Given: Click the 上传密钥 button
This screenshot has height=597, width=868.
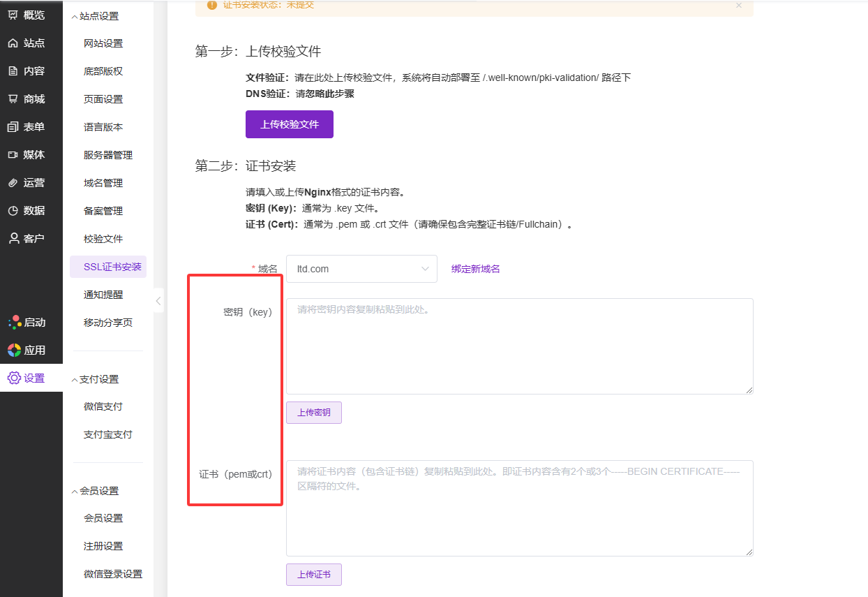Looking at the screenshot, I should click(314, 413).
